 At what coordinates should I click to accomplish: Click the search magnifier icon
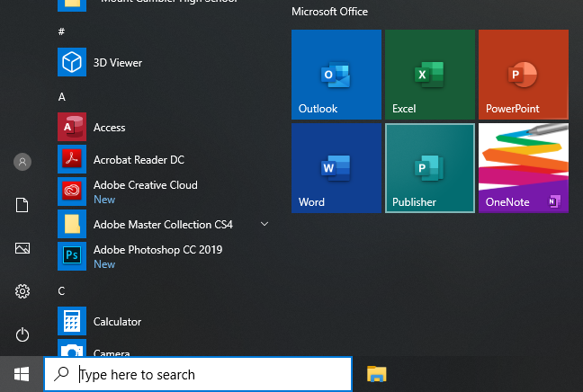[61, 374]
